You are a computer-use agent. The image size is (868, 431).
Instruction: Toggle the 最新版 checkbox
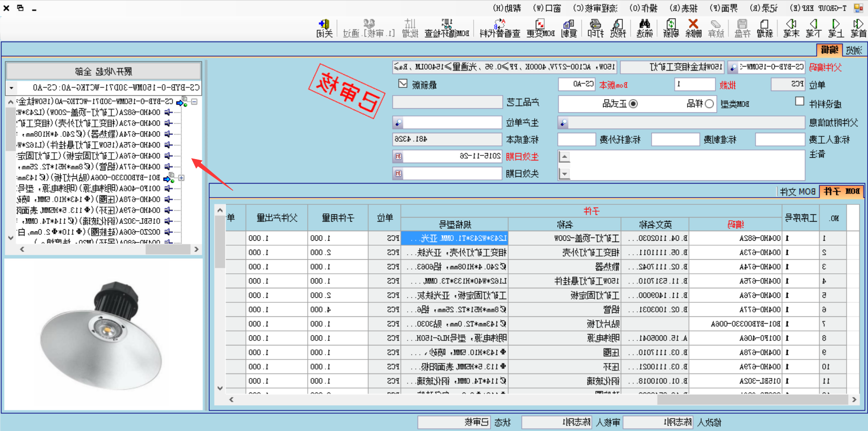pyautogui.click(x=403, y=84)
